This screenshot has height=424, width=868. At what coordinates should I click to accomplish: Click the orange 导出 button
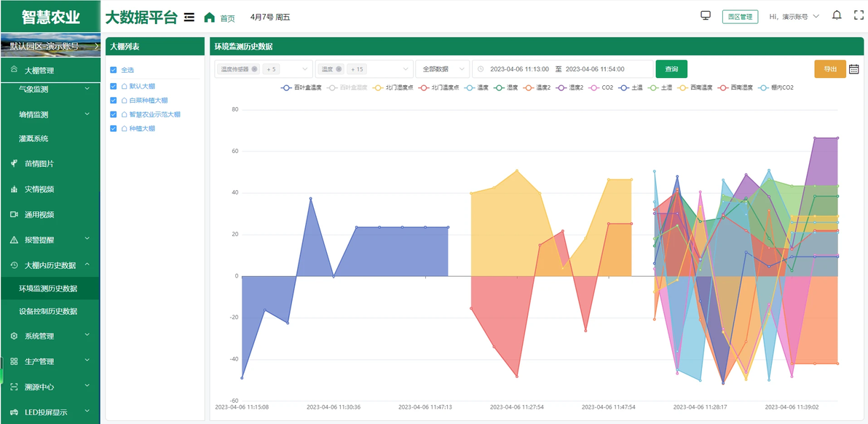pyautogui.click(x=830, y=69)
